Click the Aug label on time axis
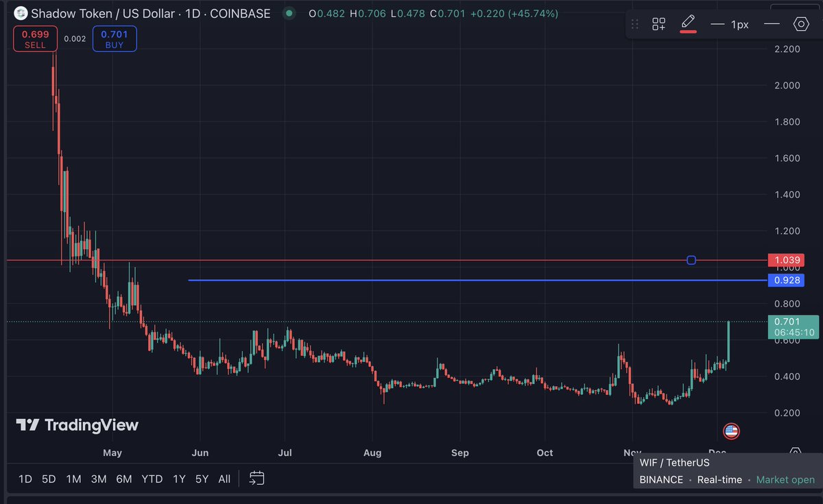Screen dimensions: 823x504 (372, 453)
